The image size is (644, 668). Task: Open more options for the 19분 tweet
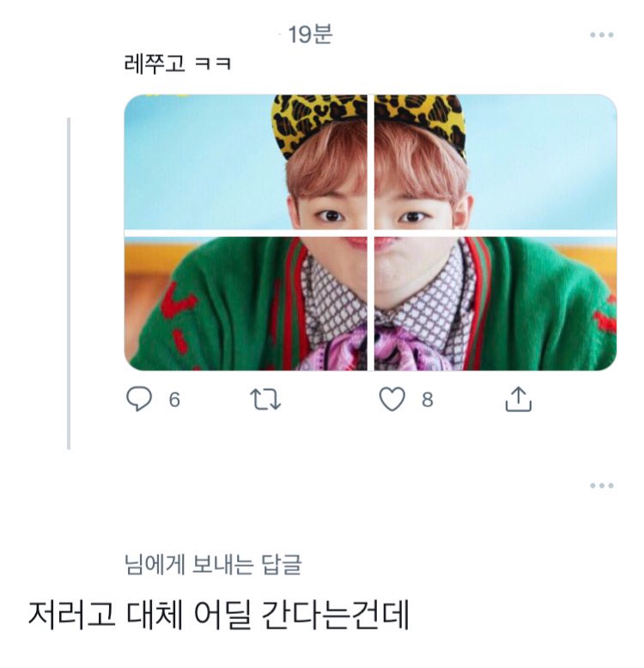point(601,35)
